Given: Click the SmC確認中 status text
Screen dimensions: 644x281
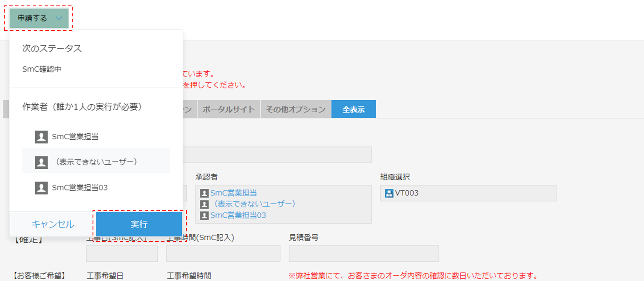Looking at the screenshot, I should 42,69.
